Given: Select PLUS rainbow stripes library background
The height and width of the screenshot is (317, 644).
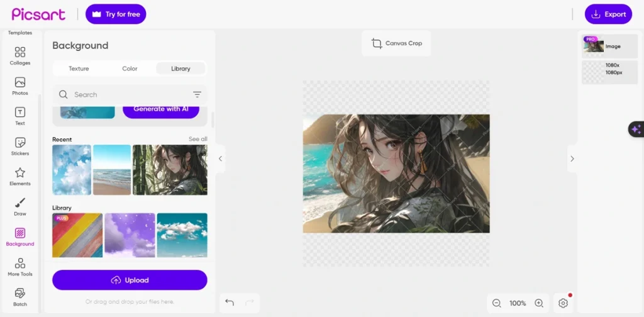Looking at the screenshot, I should pyautogui.click(x=77, y=235).
